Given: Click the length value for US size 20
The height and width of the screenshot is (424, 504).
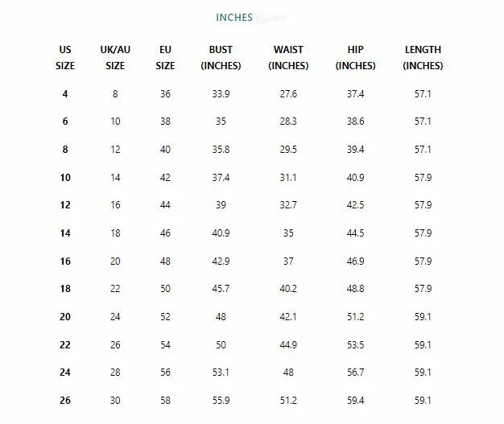Looking at the screenshot, I should click(423, 317).
